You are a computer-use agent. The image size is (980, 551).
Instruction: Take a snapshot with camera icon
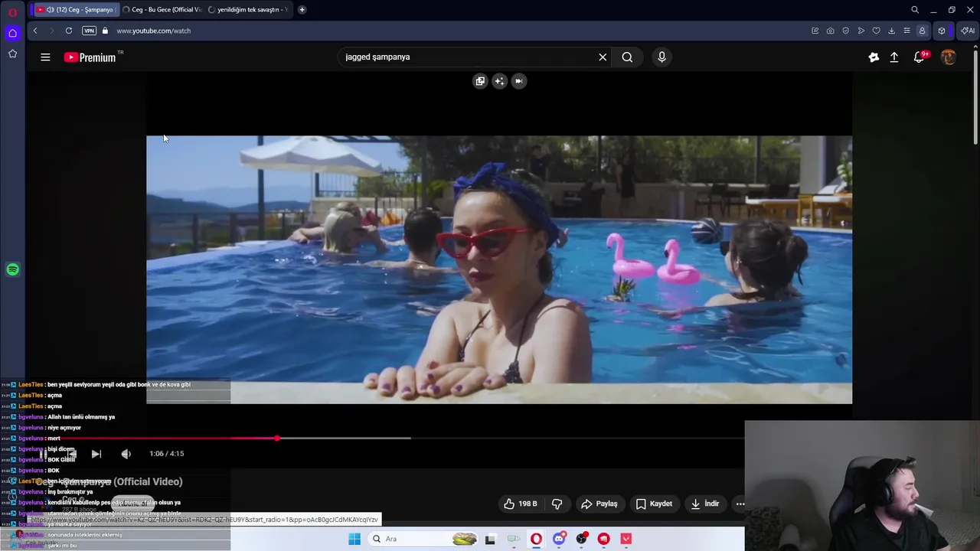point(830,31)
